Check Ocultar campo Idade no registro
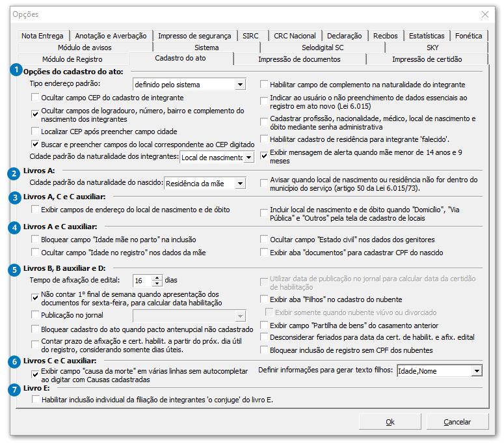Viewport: 504px width, 444px height. point(35,252)
